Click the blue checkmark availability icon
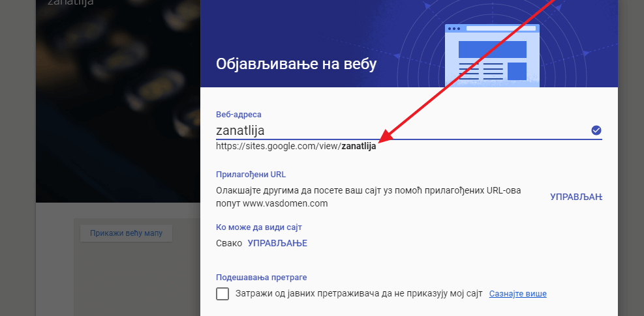The height and width of the screenshot is (316, 644). (596, 130)
